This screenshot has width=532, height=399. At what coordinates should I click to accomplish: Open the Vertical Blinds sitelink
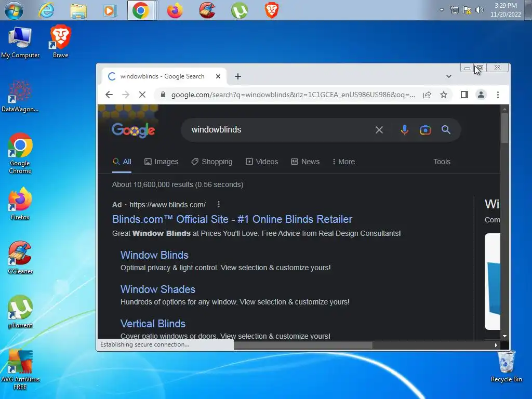point(153,323)
